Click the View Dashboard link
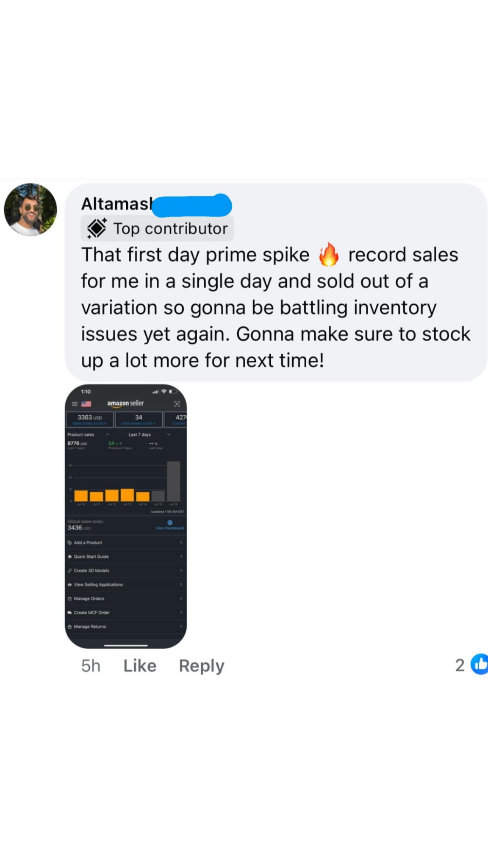The image size is (488, 868). point(170,528)
